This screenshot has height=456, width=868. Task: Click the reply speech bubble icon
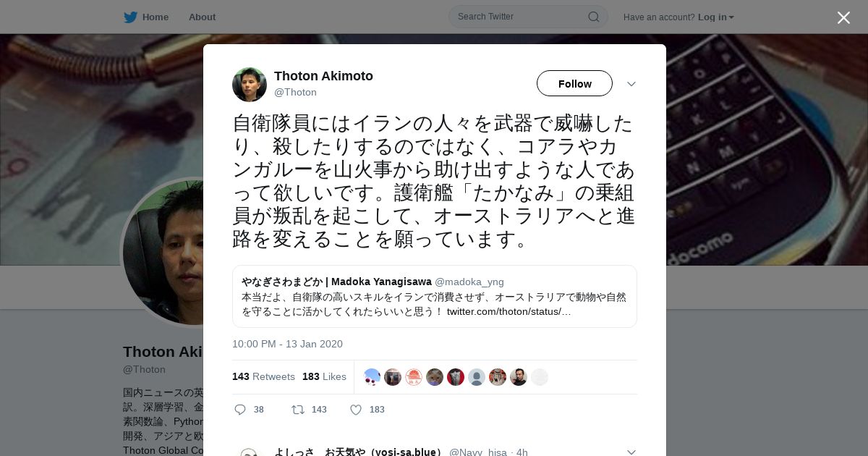click(240, 410)
